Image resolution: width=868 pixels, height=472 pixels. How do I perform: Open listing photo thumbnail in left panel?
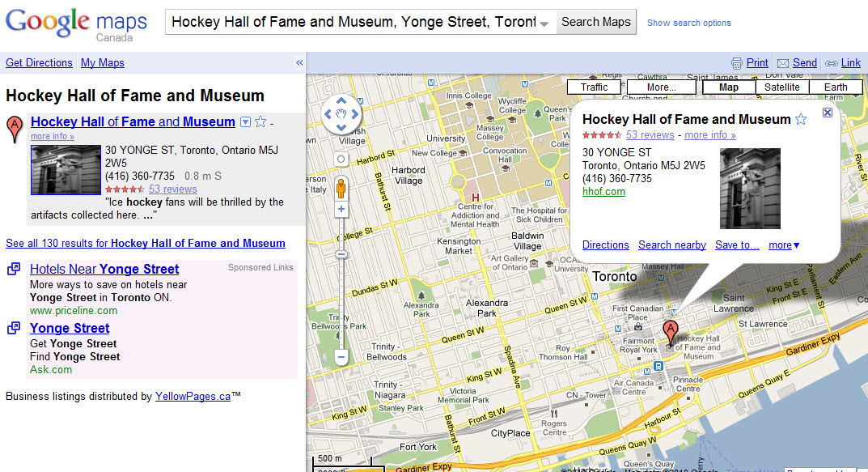pos(66,169)
